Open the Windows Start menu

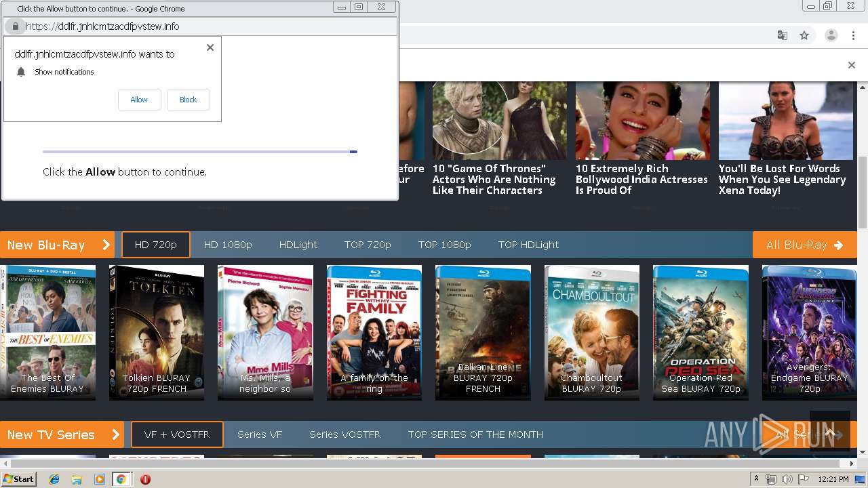coord(19,479)
